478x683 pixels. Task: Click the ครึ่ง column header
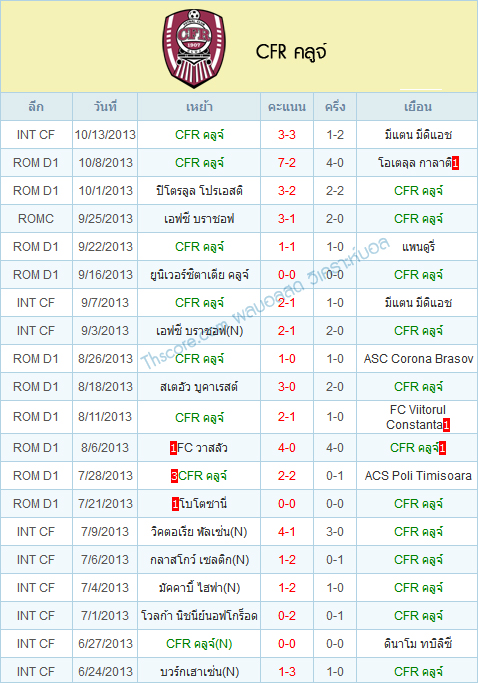click(335, 107)
